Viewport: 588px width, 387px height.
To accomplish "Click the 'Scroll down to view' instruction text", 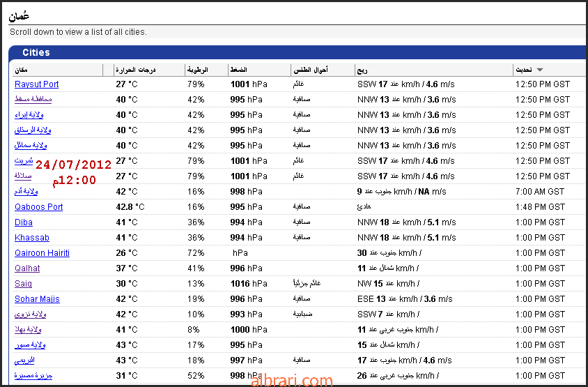I will pyautogui.click(x=78, y=32).
